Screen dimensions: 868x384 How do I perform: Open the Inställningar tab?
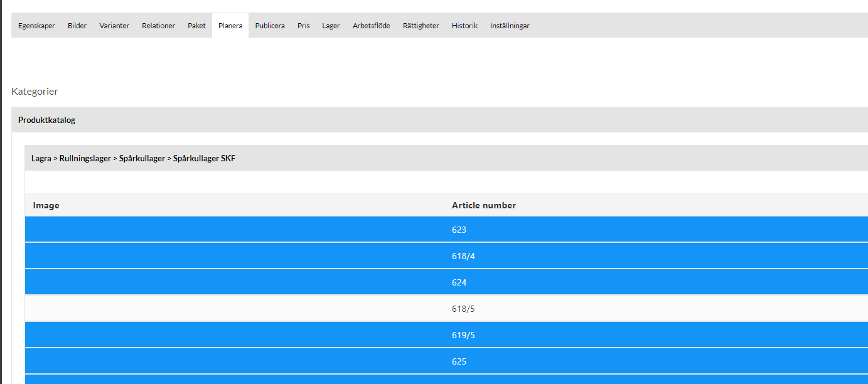pyautogui.click(x=510, y=26)
